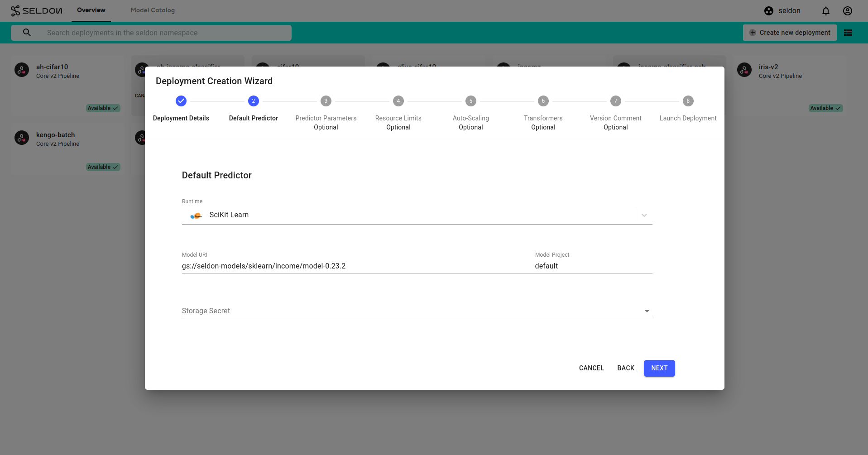Select the Deployment Details step label
This screenshot has width=868, height=455.
pos(181,118)
